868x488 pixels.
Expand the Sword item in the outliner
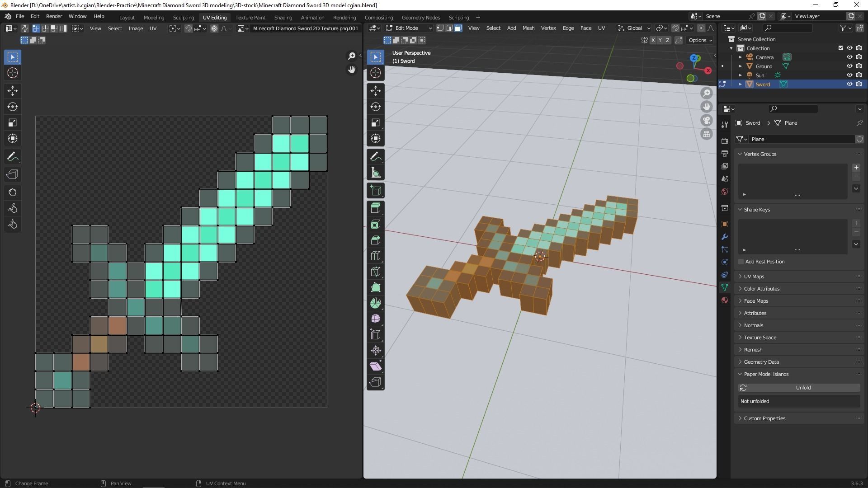pyautogui.click(x=740, y=84)
